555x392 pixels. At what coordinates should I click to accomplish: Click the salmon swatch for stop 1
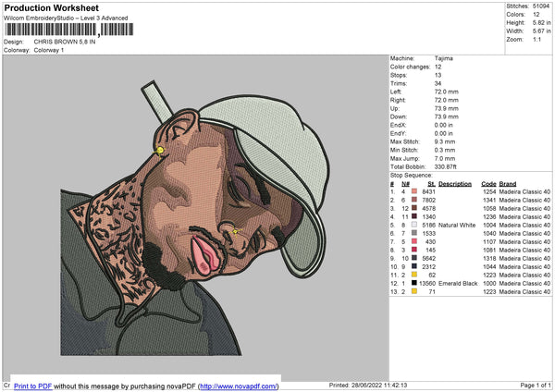click(414, 191)
